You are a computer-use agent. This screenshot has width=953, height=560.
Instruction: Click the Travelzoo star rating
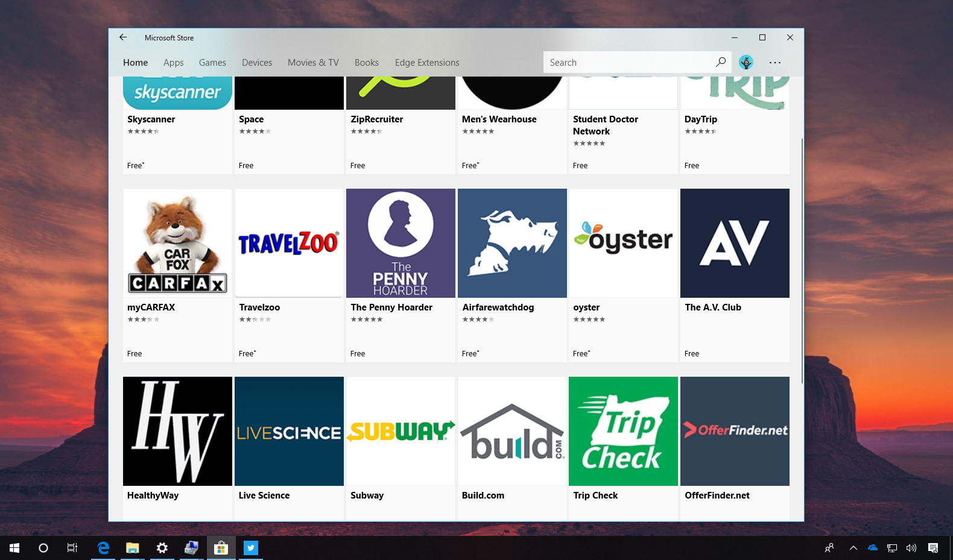255,319
